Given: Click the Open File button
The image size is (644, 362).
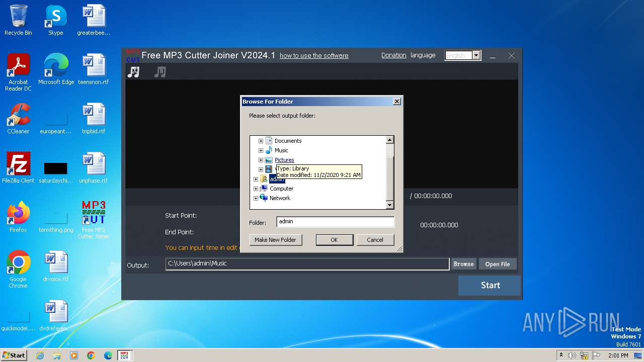Looking at the screenshot, I should pyautogui.click(x=498, y=264).
